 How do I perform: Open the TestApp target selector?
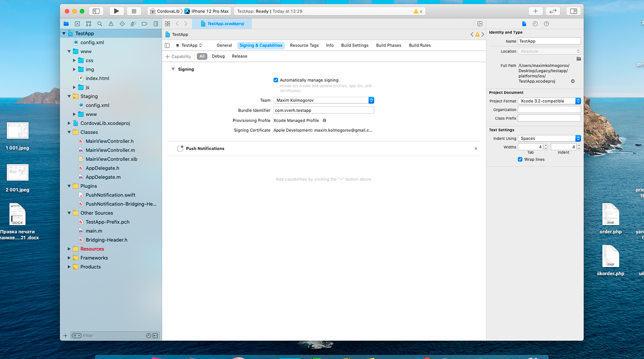(x=189, y=45)
